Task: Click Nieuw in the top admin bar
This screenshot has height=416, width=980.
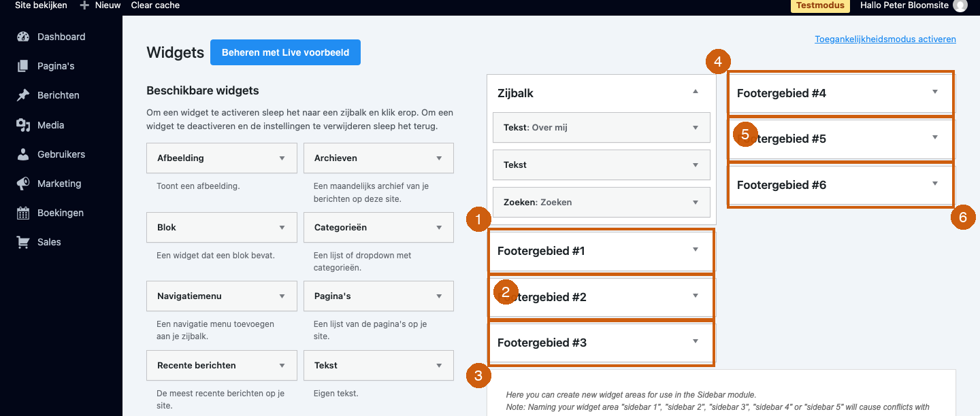Action: [x=108, y=5]
